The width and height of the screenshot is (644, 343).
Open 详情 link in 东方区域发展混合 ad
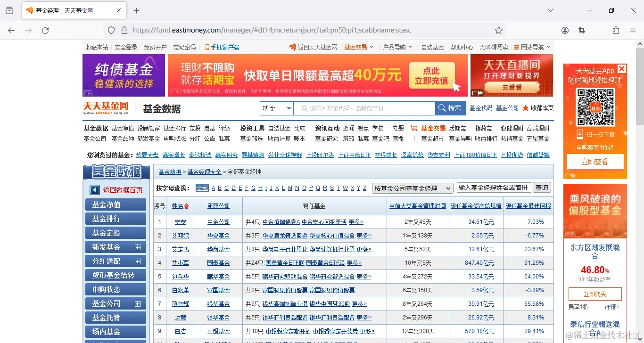(x=611, y=307)
